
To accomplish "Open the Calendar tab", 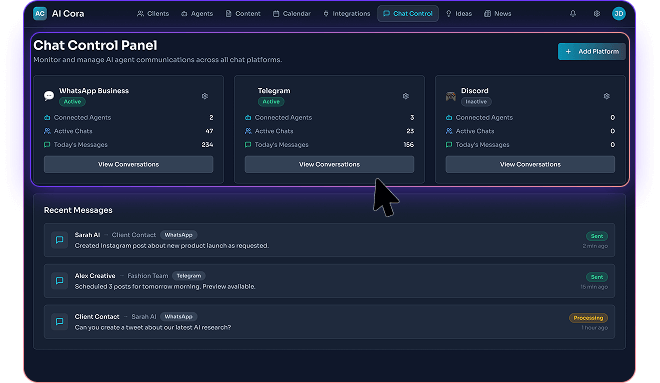I will pyautogui.click(x=291, y=13).
